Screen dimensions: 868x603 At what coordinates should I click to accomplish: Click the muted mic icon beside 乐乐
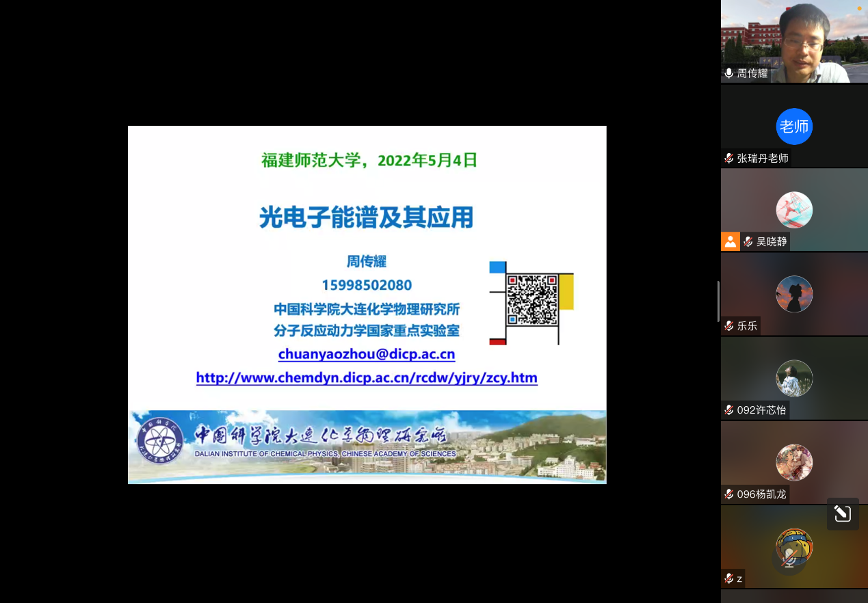pyautogui.click(x=729, y=326)
